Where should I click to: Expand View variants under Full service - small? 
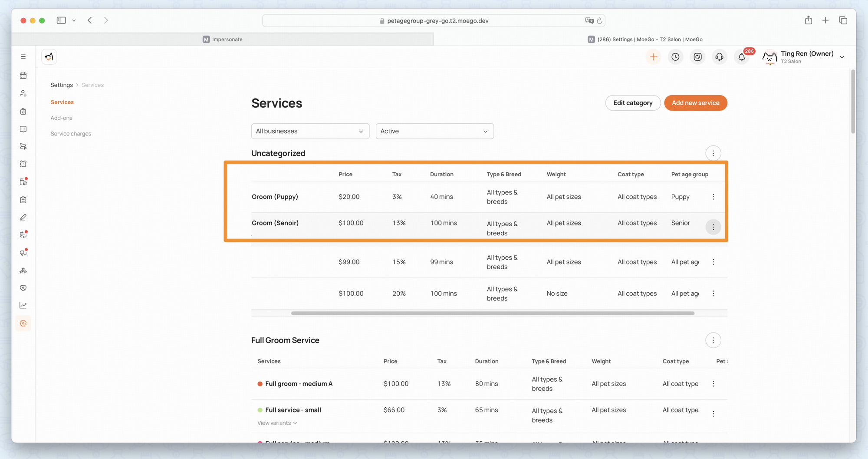click(277, 423)
